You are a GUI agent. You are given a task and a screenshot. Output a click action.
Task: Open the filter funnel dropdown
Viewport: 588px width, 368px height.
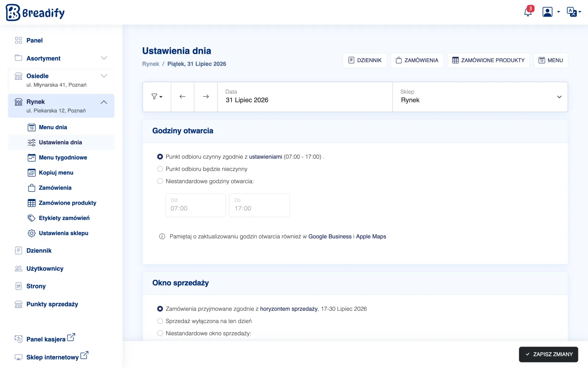point(157,96)
